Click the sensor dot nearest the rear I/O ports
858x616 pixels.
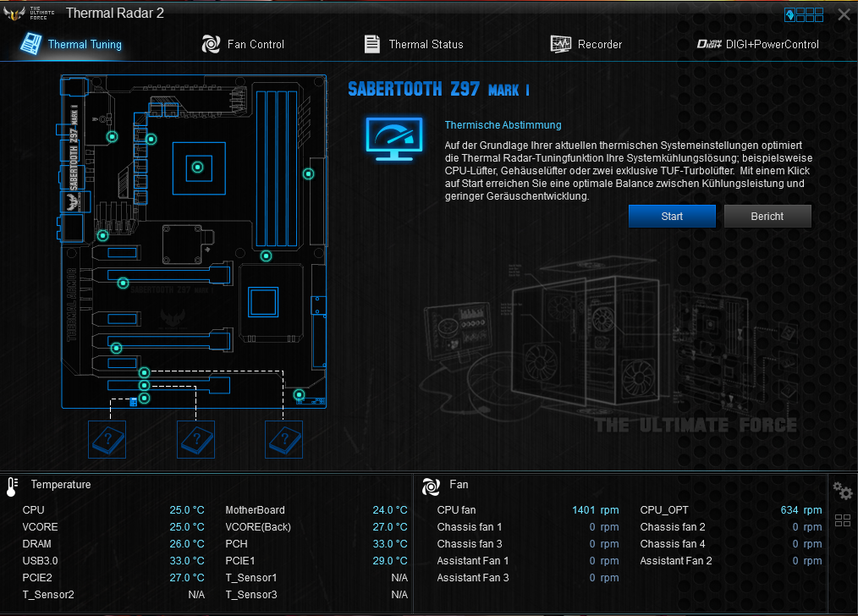(x=113, y=137)
